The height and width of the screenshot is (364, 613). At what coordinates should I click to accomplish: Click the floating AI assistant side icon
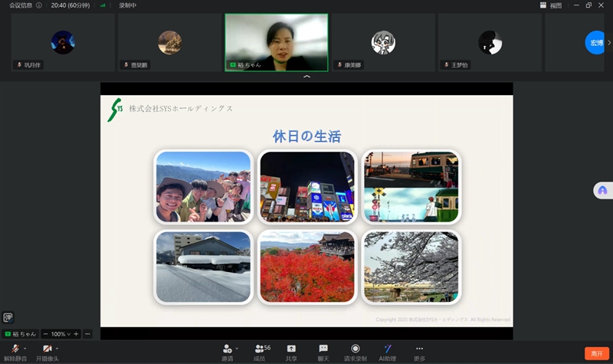pos(602,190)
